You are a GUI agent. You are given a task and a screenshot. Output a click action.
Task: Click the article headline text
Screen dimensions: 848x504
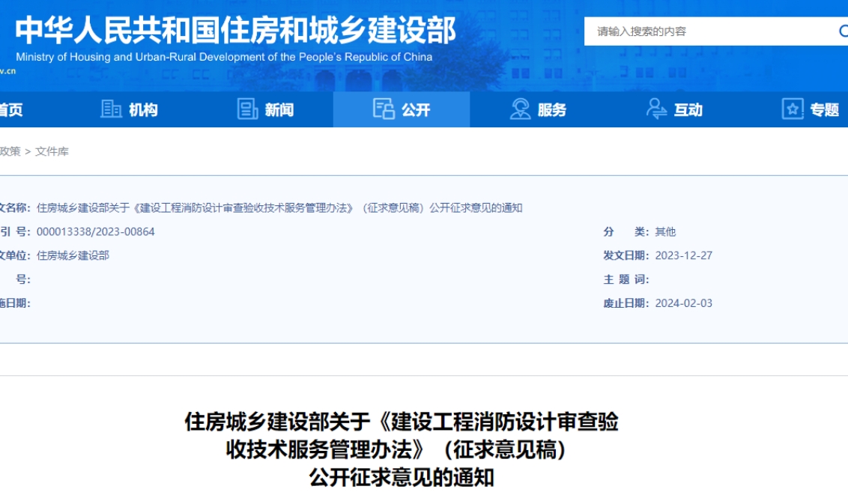(x=402, y=449)
